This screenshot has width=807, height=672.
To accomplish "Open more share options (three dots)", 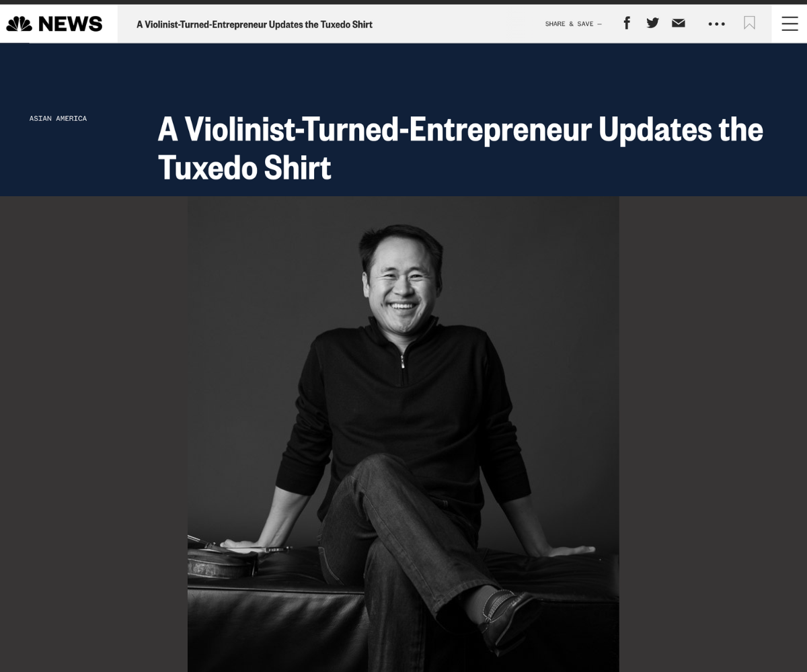I will point(716,24).
